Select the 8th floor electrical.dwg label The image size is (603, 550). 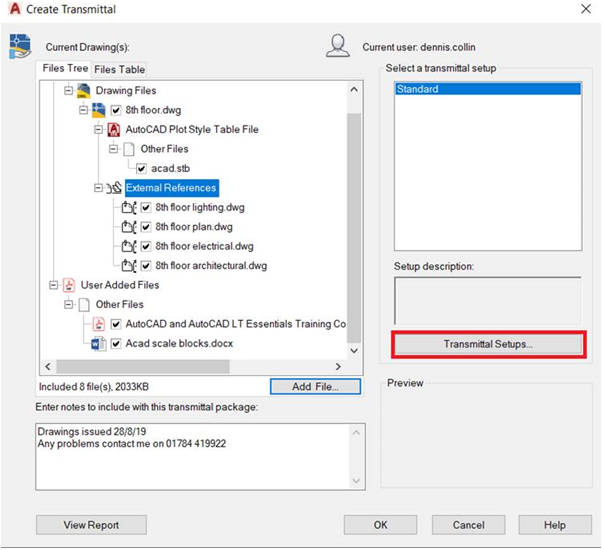point(204,246)
